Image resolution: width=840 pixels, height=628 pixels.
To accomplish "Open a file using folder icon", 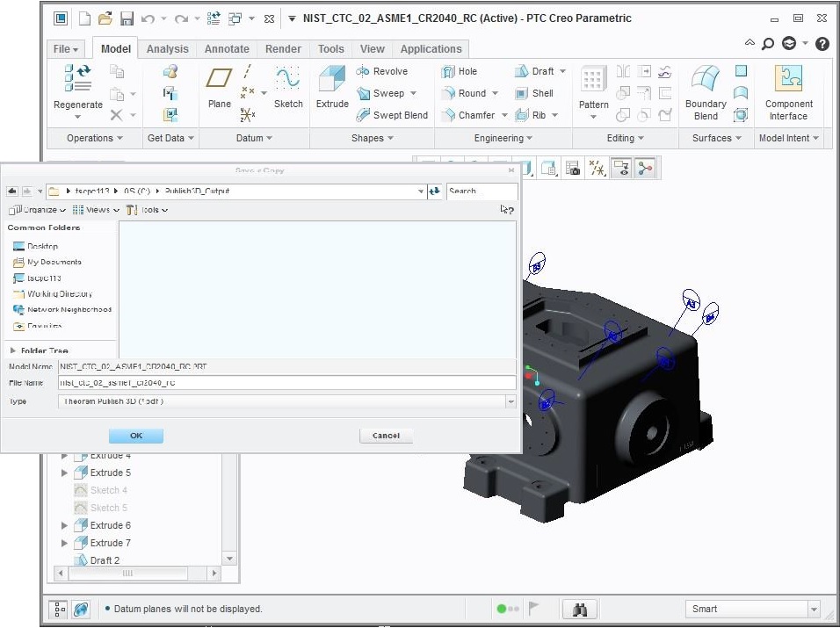I will (x=105, y=18).
